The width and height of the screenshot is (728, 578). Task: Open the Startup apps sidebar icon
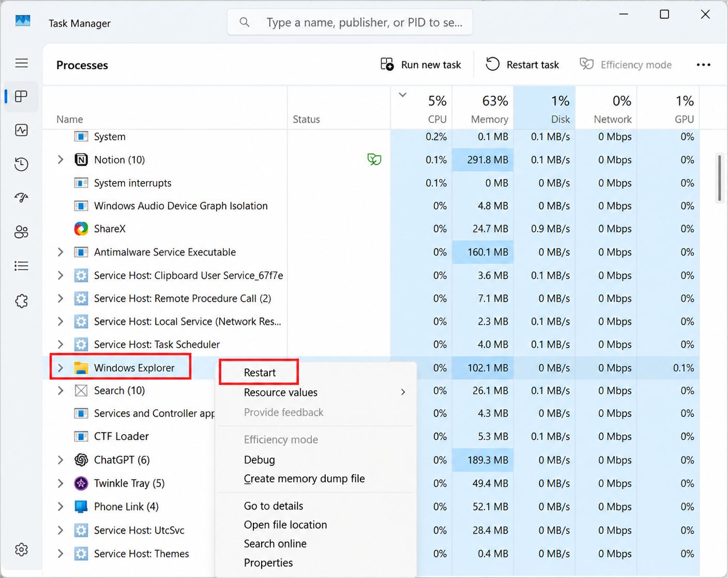coord(22,198)
